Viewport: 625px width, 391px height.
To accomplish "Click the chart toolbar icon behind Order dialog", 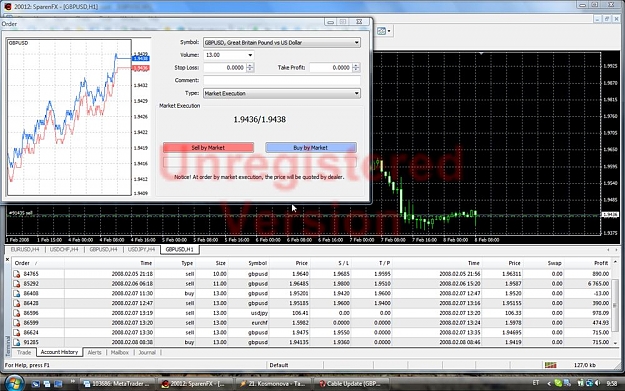I will 381,31.
